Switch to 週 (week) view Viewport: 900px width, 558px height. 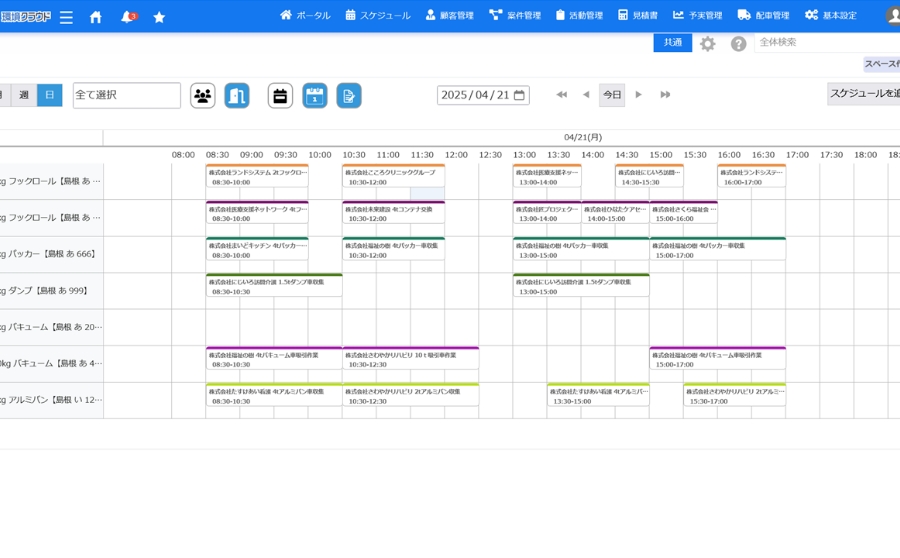(24, 95)
